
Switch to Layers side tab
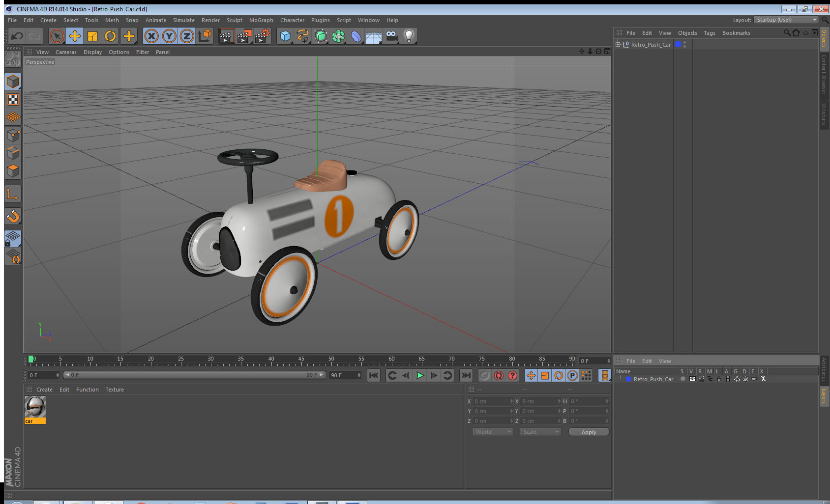[824, 396]
